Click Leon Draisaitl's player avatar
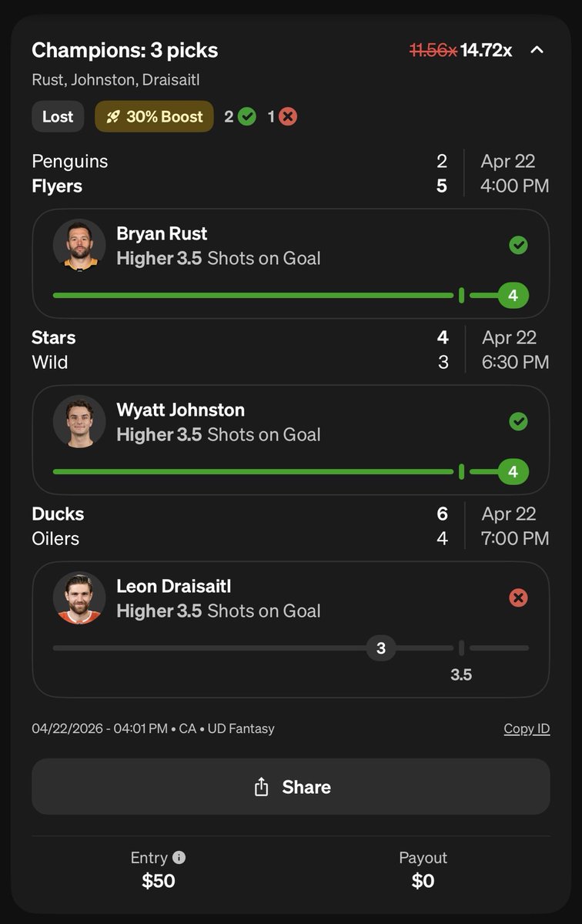582x924 pixels. point(79,598)
